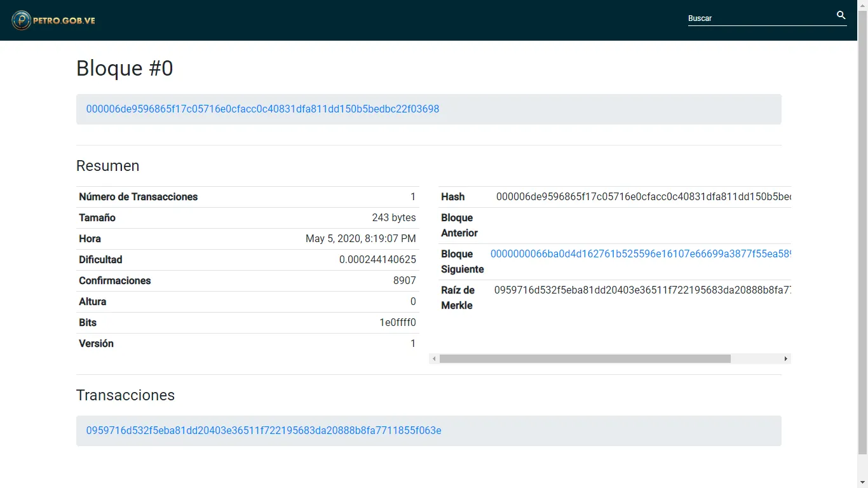This screenshot has height=488, width=868.
Task: Click the page scrollbar down arrow
Action: (862, 483)
